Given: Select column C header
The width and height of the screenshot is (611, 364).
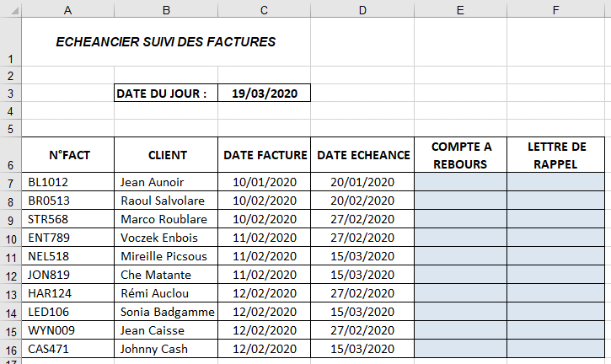Looking at the screenshot, I should tap(265, 9).
